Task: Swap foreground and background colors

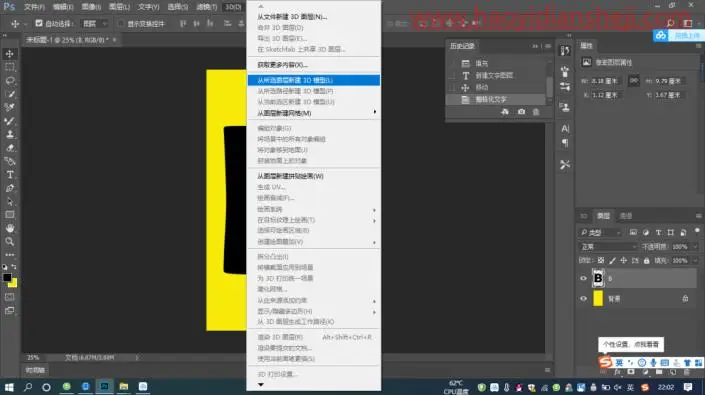Action: click(14, 267)
